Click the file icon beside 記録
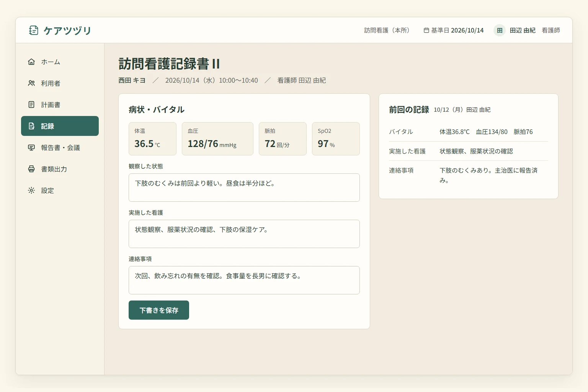The width and height of the screenshot is (588, 392). point(31,126)
